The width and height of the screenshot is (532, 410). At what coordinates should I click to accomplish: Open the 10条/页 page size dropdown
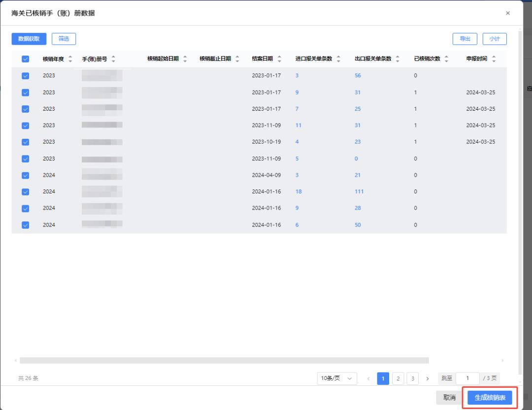pos(337,378)
